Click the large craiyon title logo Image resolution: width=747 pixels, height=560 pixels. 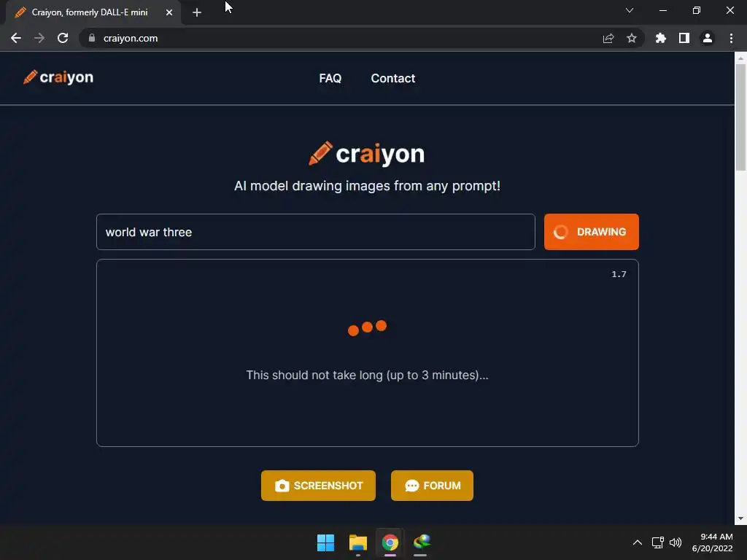[x=366, y=154]
